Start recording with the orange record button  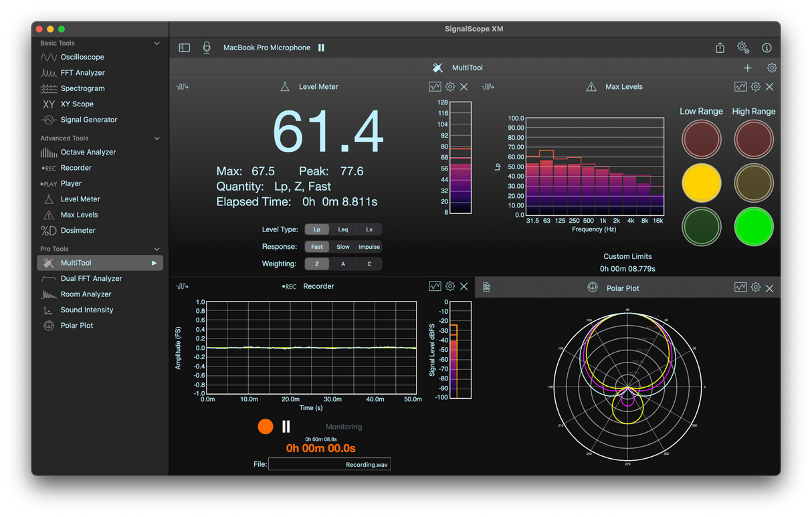point(266,426)
